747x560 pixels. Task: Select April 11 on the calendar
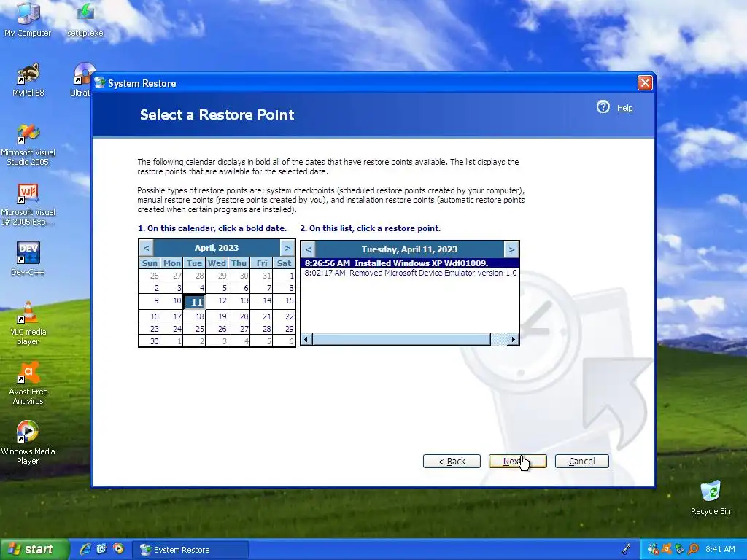tap(194, 302)
